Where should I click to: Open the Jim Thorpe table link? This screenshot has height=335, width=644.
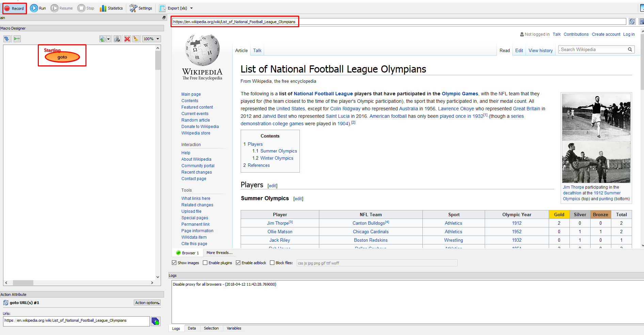tap(278, 223)
